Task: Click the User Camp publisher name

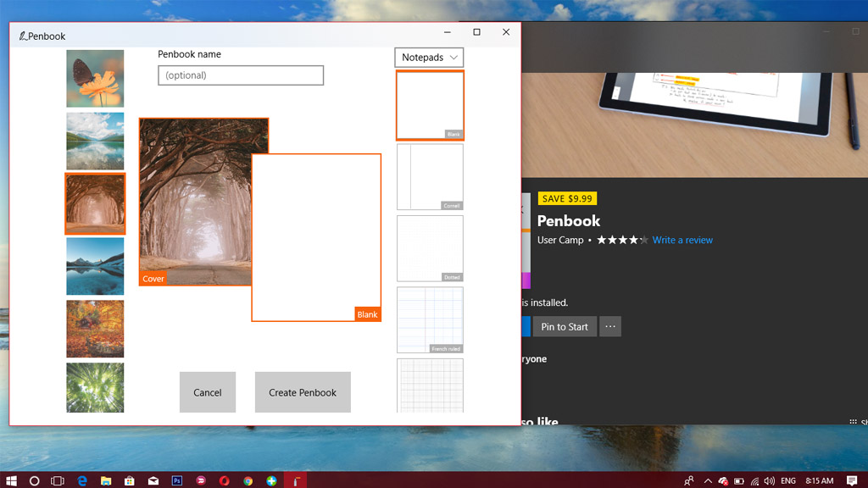Action: [x=560, y=240]
